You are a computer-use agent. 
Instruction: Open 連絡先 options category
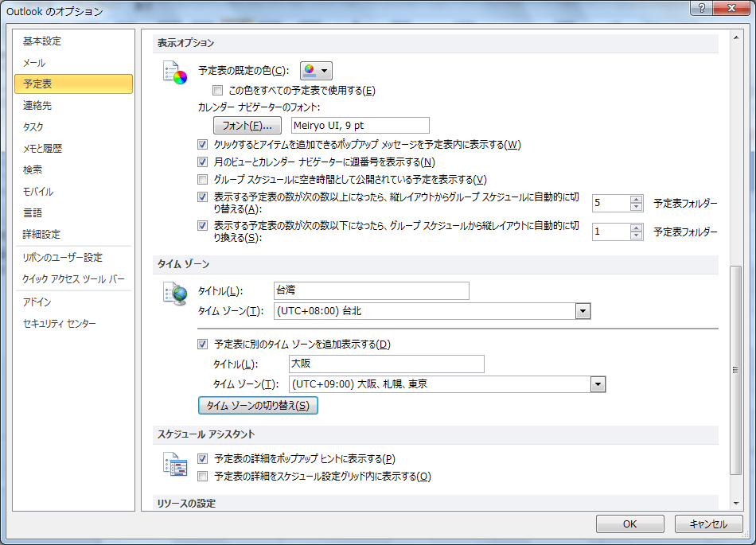pos(74,106)
